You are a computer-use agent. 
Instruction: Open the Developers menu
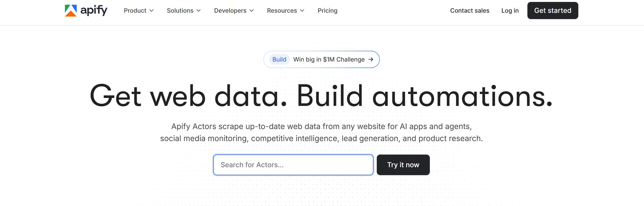click(x=230, y=11)
